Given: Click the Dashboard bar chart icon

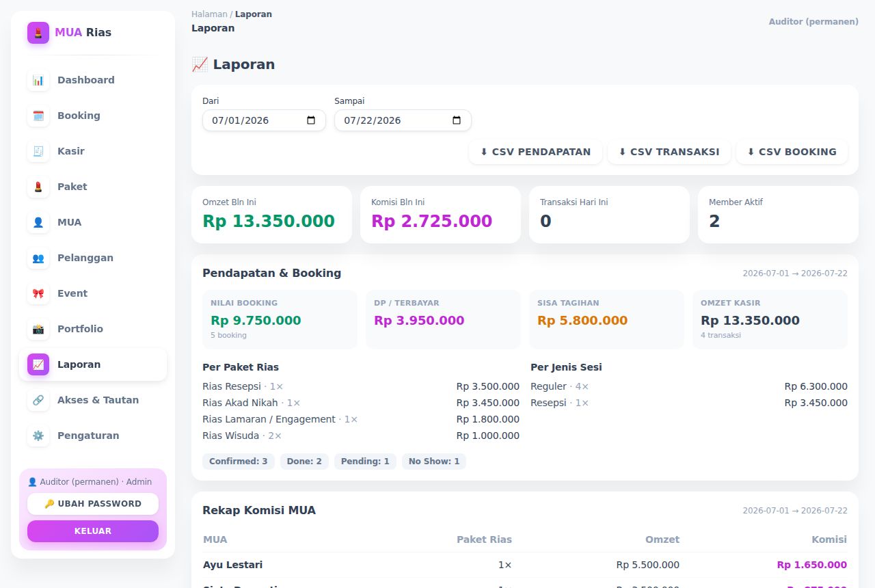Looking at the screenshot, I should point(38,80).
